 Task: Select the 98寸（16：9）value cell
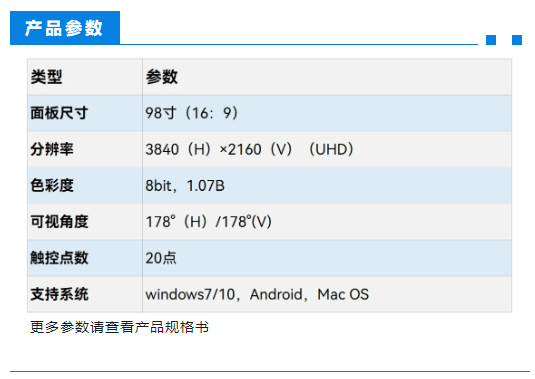coord(327,113)
